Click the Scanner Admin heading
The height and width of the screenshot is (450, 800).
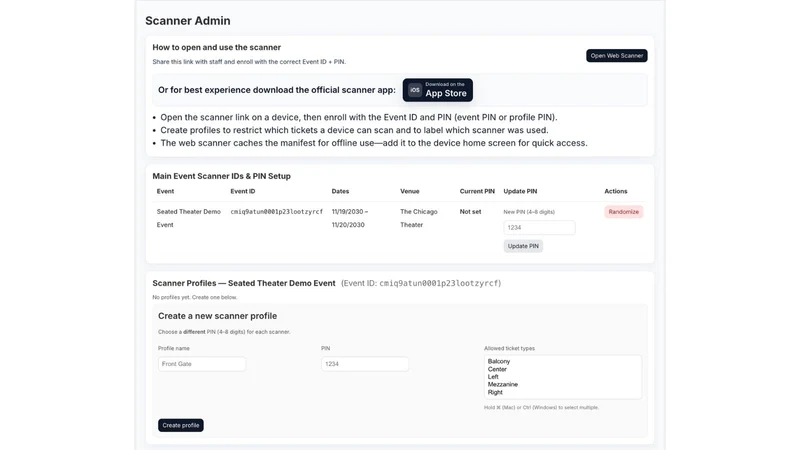point(188,21)
